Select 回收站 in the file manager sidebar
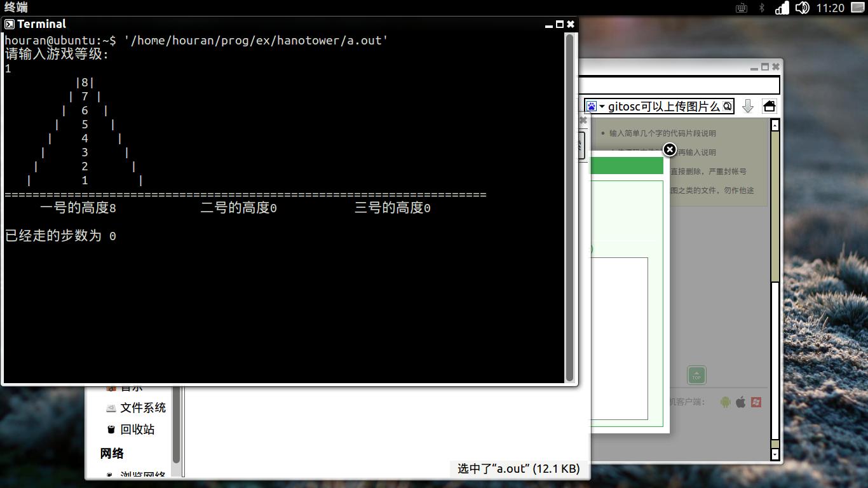This screenshot has width=868, height=488. click(x=137, y=430)
